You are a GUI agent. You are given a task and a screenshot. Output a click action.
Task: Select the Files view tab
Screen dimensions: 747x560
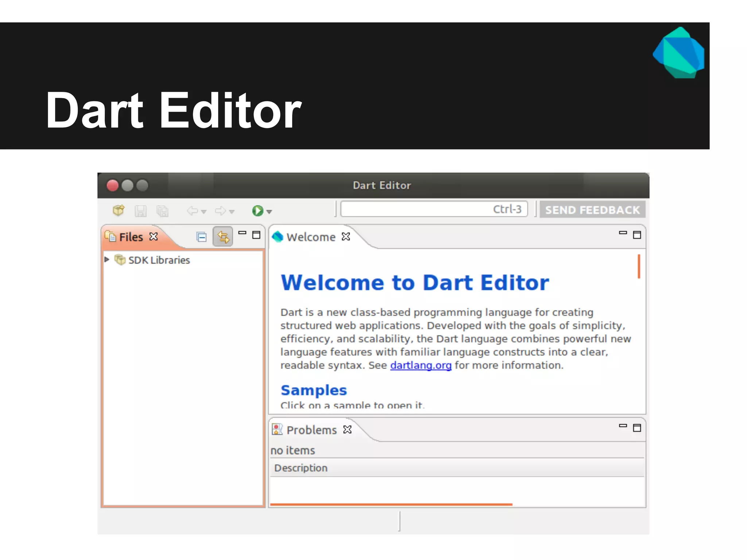(x=131, y=237)
